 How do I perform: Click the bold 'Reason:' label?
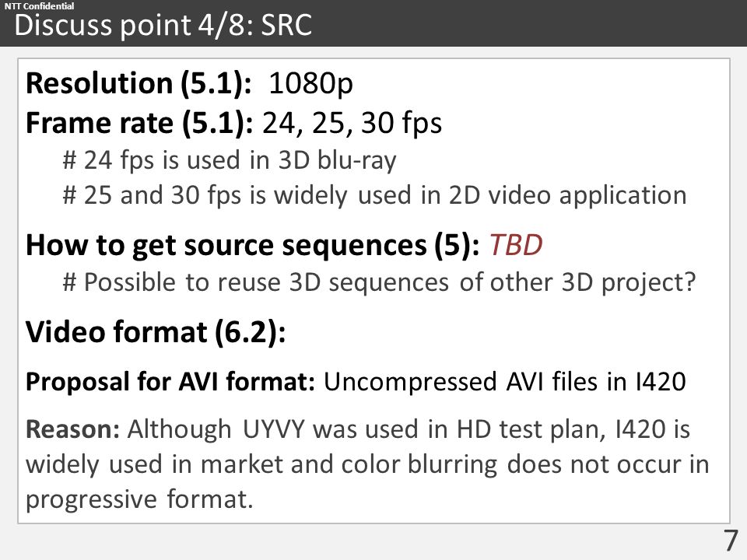tap(73, 429)
